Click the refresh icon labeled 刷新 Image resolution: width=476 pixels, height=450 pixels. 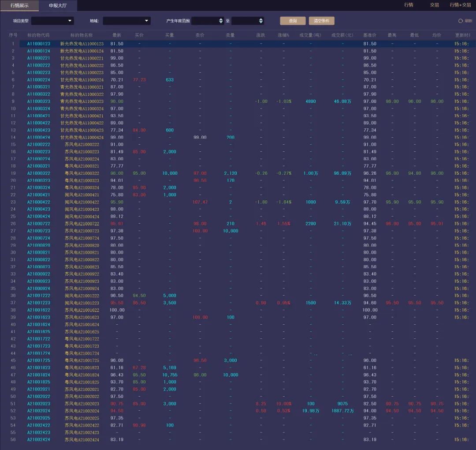coord(461,21)
